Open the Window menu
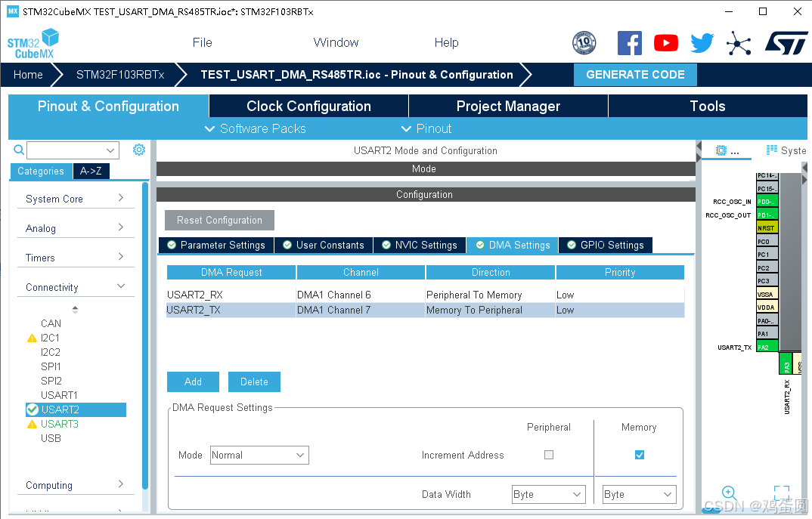 [336, 42]
